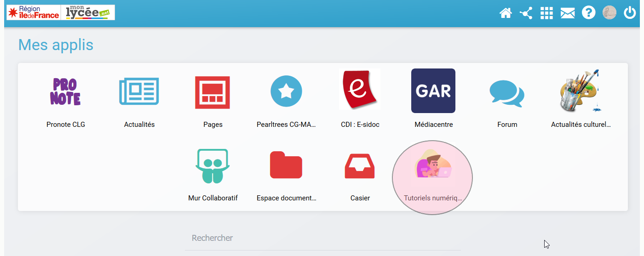This screenshot has height=256, width=644.
Task: Launch the GAR Médiacentre app
Action: click(x=433, y=91)
